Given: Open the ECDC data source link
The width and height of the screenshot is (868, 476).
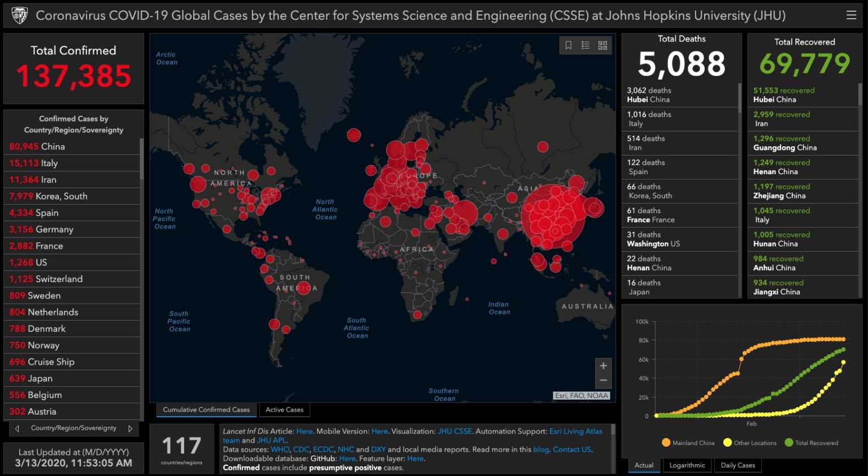Looking at the screenshot, I should (323, 449).
